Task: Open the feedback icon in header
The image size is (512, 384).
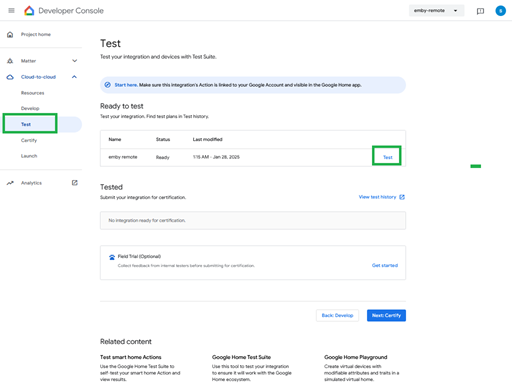Action: [x=480, y=11]
